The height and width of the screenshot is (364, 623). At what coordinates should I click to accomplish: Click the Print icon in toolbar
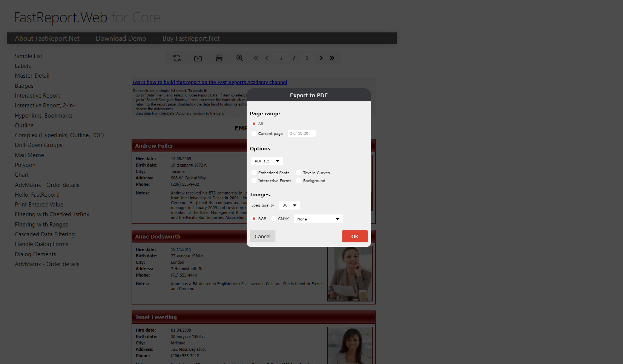pyautogui.click(x=219, y=58)
